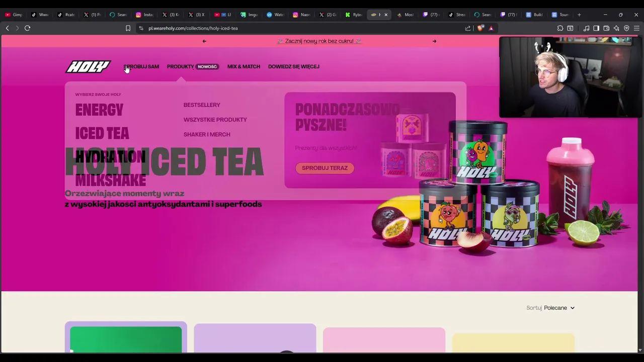Open the MIX & MATCH menu item
The height and width of the screenshot is (362, 644).
(244, 66)
